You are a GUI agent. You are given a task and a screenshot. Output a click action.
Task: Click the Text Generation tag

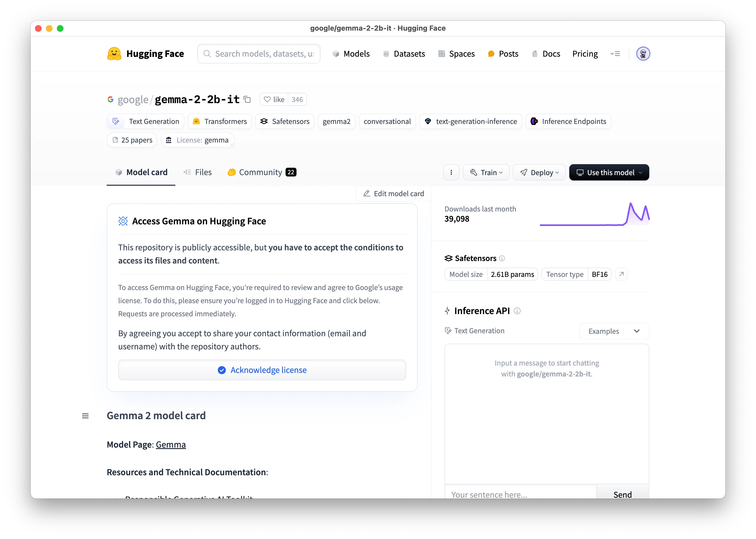tap(146, 121)
